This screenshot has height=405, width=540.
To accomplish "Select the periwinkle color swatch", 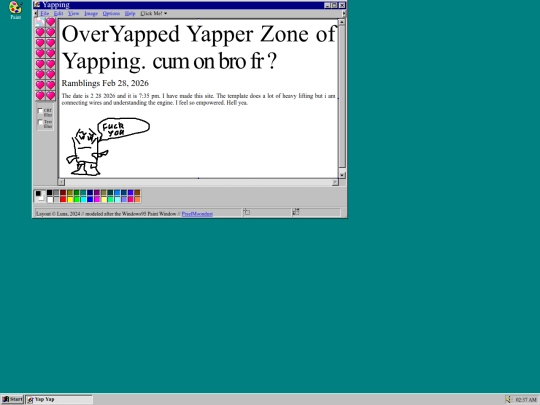I will point(124,199).
